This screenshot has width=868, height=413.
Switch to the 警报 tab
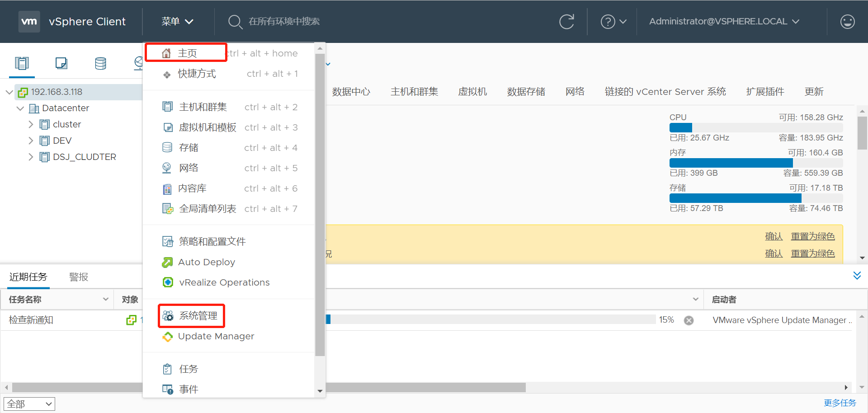coord(79,277)
